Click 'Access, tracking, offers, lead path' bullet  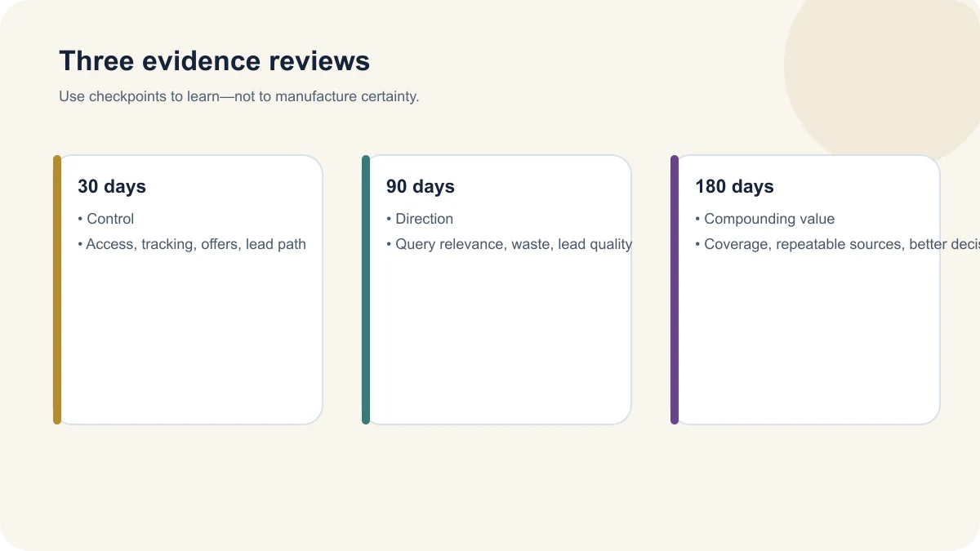(x=192, y=244)
